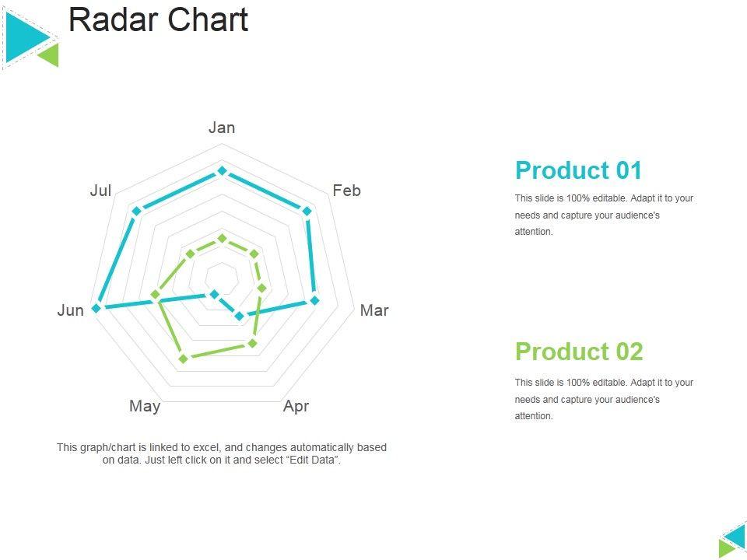The width and height of the screenshot is (747, 560).
Task: Select the teal Product 01 marker at Jun
Action: [96, 309]
